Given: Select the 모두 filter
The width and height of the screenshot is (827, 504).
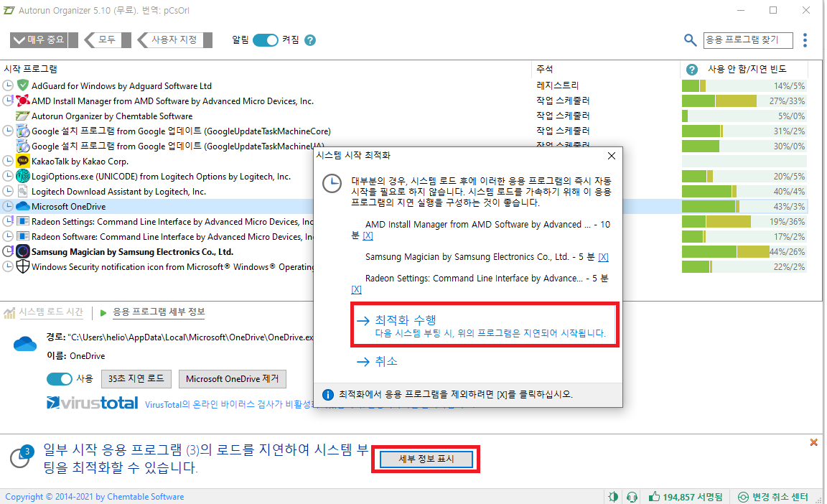Looking at the screenshot, I should tap(107, 40).
